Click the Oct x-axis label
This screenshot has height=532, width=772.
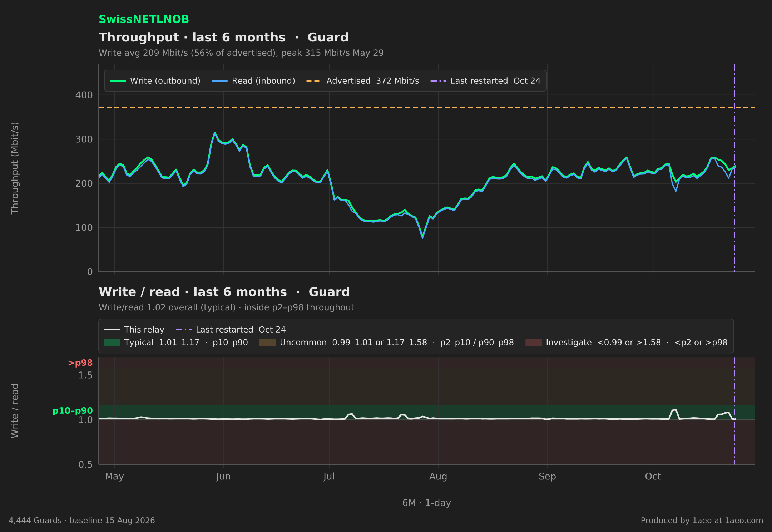[653, 477]
